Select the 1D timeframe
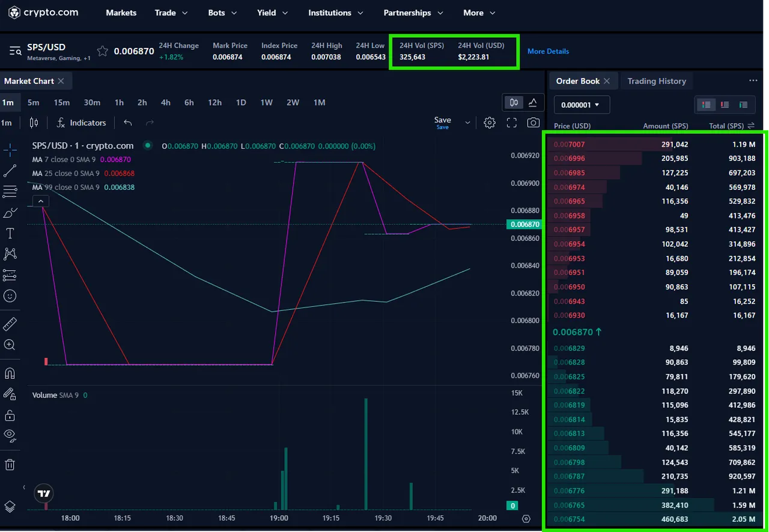769x532 pixels. (x=241, y=103)
